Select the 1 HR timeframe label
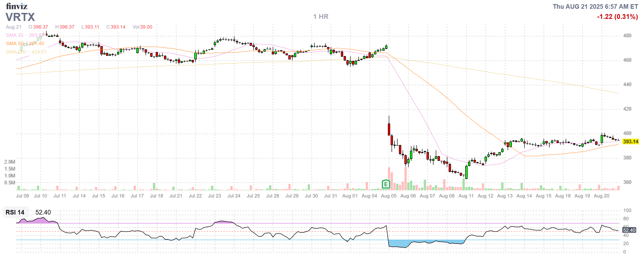The image size is (644, 259). 321,17
